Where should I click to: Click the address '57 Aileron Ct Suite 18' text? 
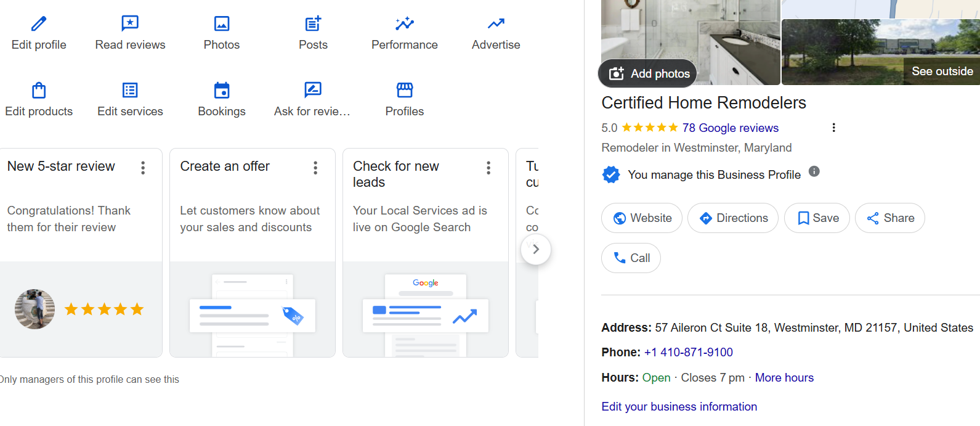tap(711, 327)
